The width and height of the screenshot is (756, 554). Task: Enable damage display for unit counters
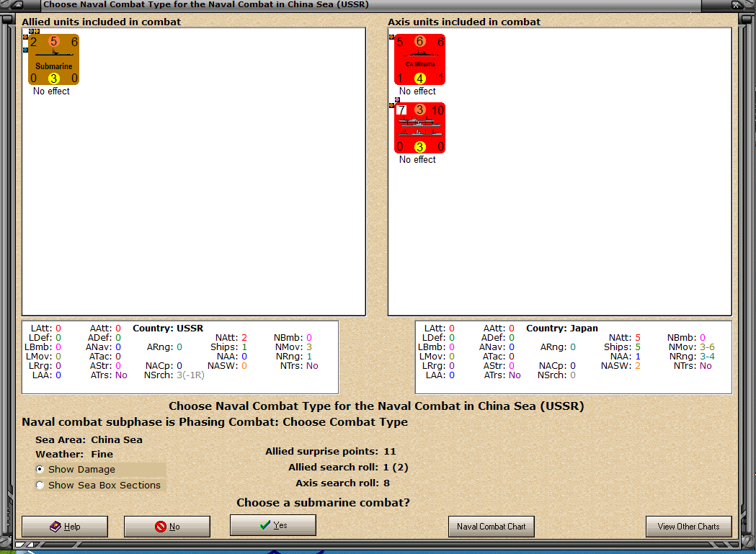tap(40, 469)
